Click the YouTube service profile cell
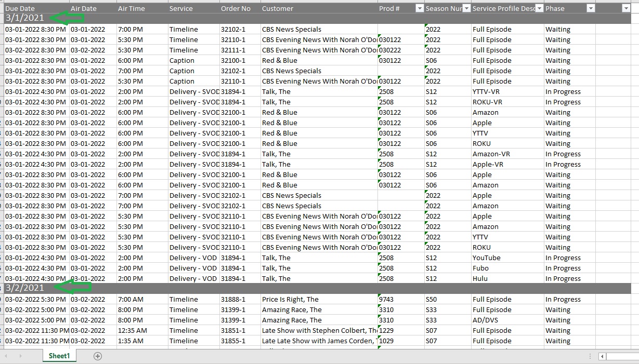Image resolution: width=639 pixels, height=364 pixels. [507, 258]
